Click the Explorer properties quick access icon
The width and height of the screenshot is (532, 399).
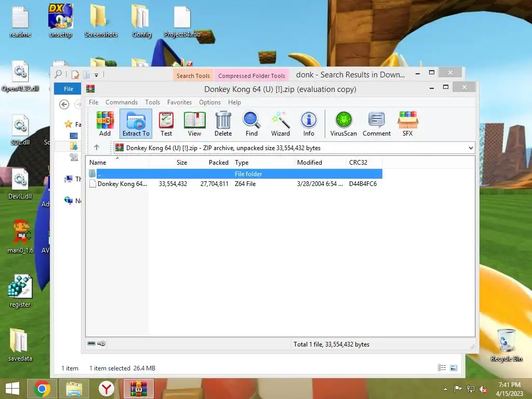75,75
